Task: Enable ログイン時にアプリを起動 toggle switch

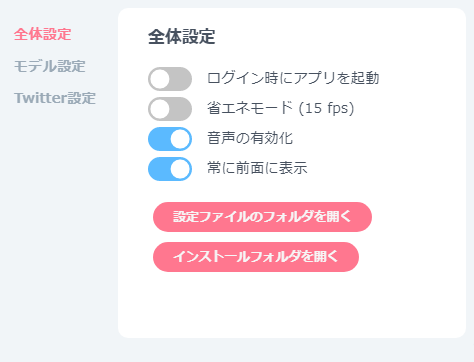Action: pyautogui.click(x=170, y=79)
